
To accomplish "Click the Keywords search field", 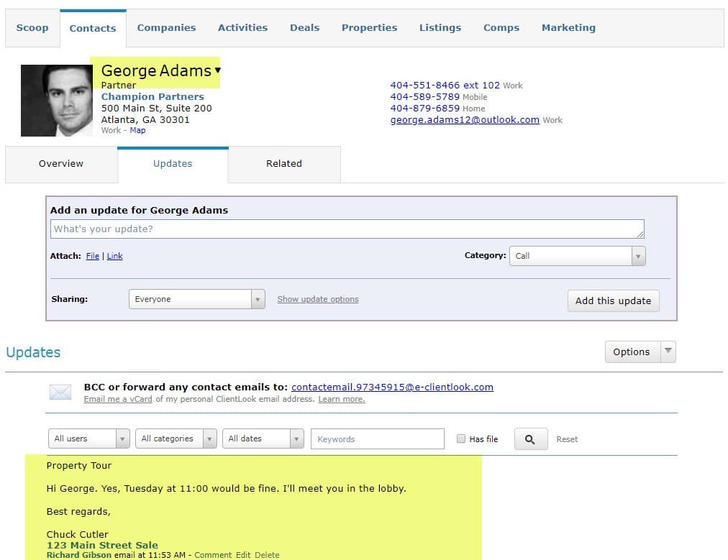I will point(378,439).
